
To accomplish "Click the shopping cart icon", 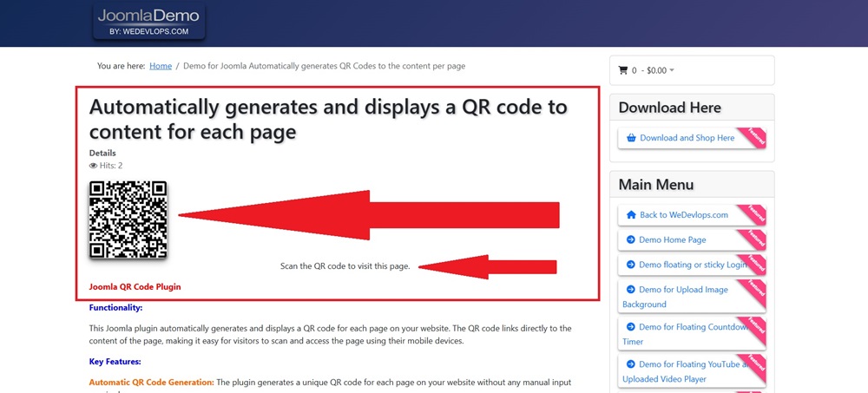I will (622, 70).
